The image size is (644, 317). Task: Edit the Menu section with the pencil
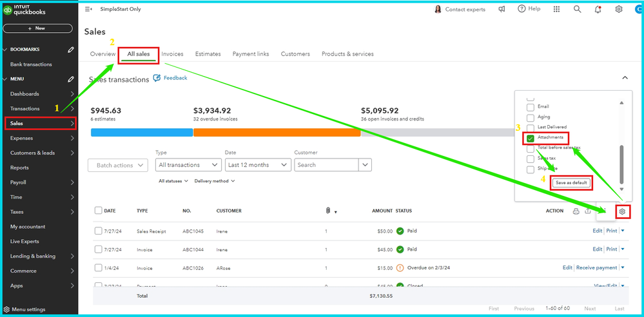coord(71,79)
